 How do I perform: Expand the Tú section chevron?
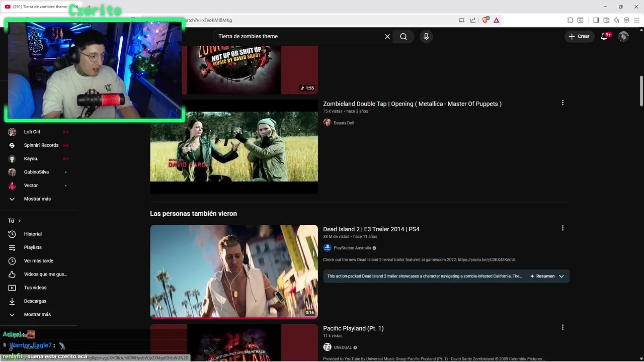[x=20, y=221]
